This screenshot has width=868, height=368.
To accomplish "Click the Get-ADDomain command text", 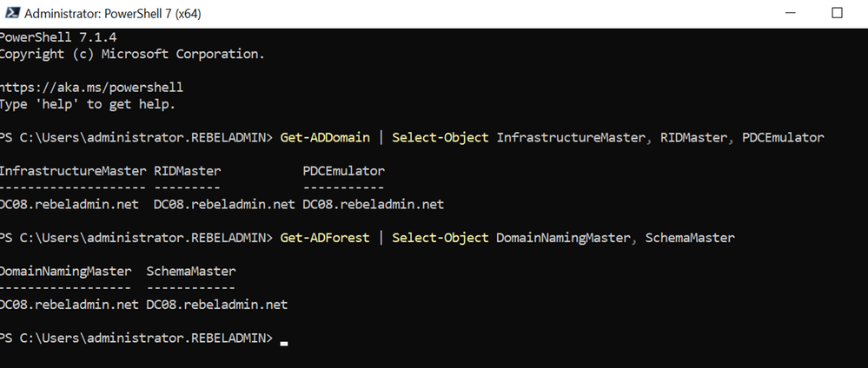I will pos(325,137).
